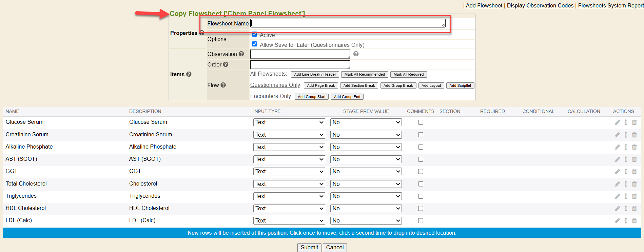Edit the GGT row with pencil icon
The height and width of the screenshot is (252, 644).
617,172
